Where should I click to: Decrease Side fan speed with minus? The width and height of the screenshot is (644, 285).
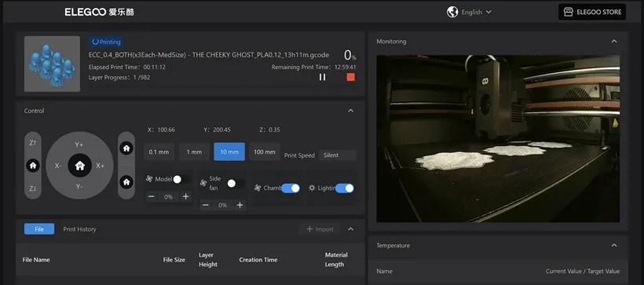(x=206, y=205)
